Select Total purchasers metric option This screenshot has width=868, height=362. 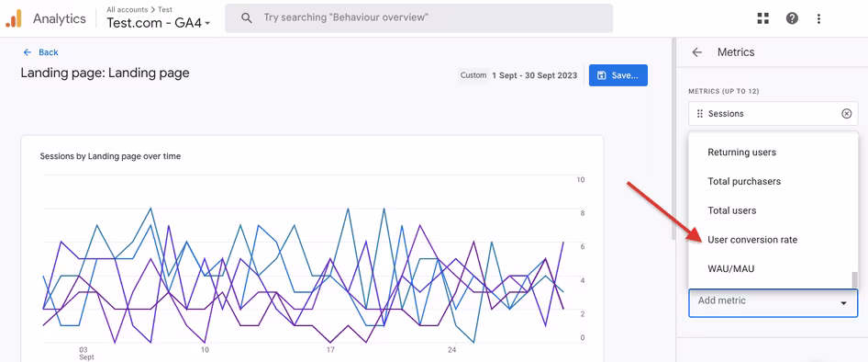pos(744,181)
